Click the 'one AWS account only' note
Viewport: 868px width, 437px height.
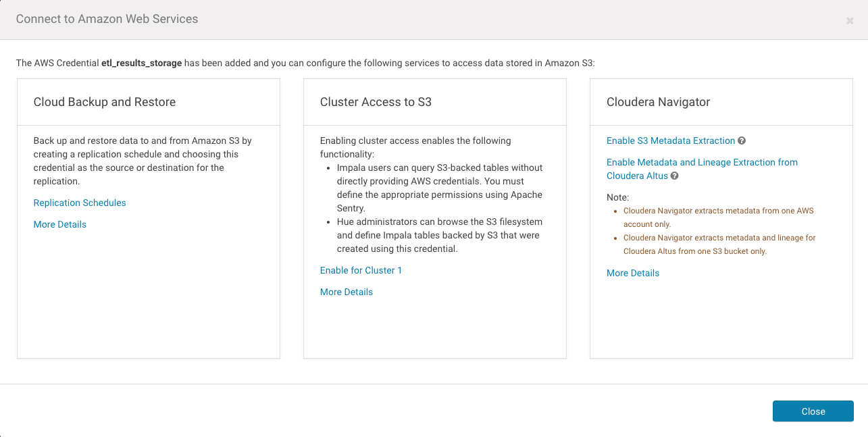tap(719, 217)
